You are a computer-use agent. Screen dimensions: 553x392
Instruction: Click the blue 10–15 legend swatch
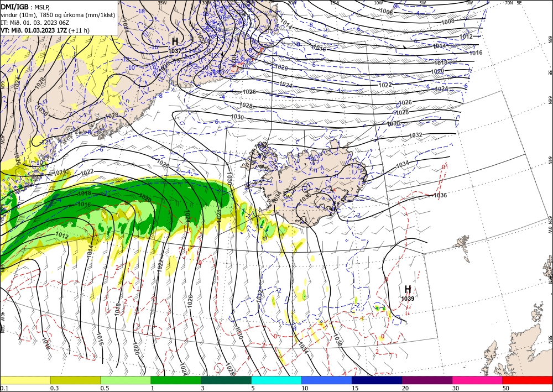pyautogui.click(x=327, y=380)
